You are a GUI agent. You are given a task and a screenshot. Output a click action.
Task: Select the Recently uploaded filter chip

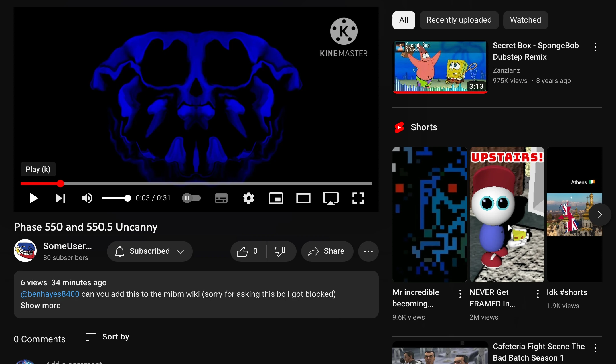coord(459,20)
